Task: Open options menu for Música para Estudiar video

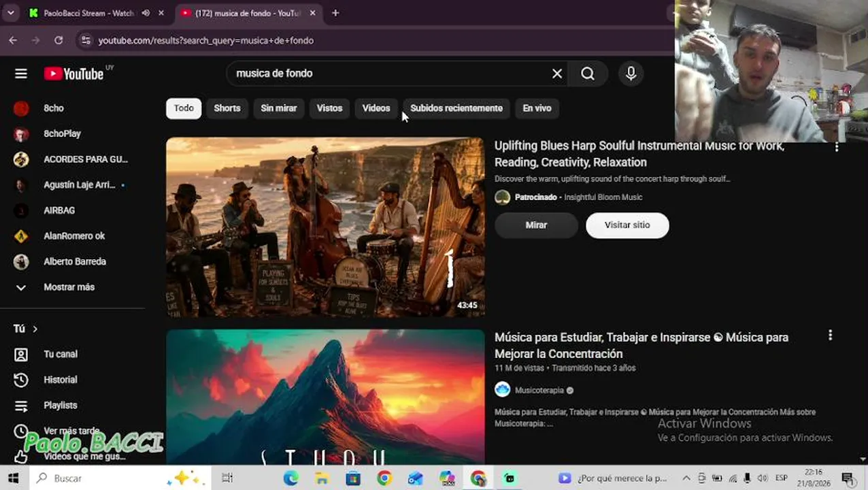Action: coord(830,335)
